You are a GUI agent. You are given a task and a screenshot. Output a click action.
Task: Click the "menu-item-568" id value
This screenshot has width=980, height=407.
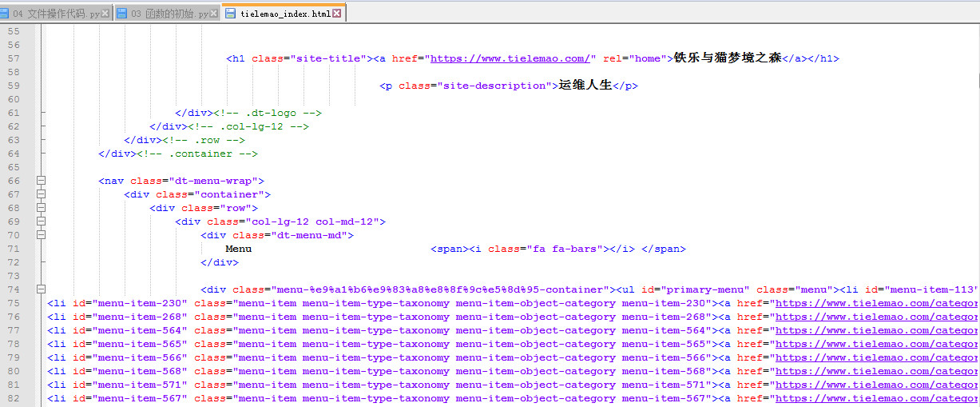coord(141,371)
